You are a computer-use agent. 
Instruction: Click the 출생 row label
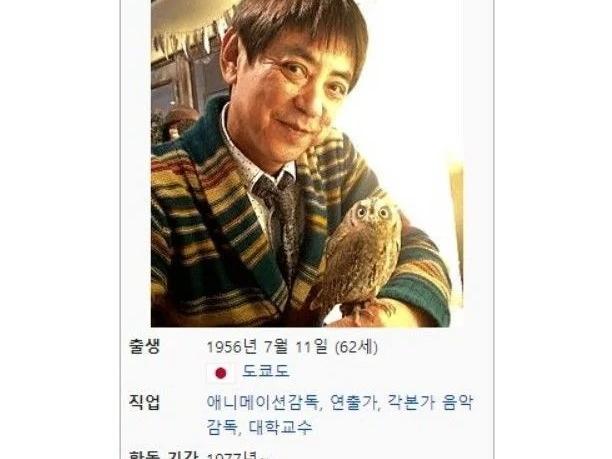[144, 346]
